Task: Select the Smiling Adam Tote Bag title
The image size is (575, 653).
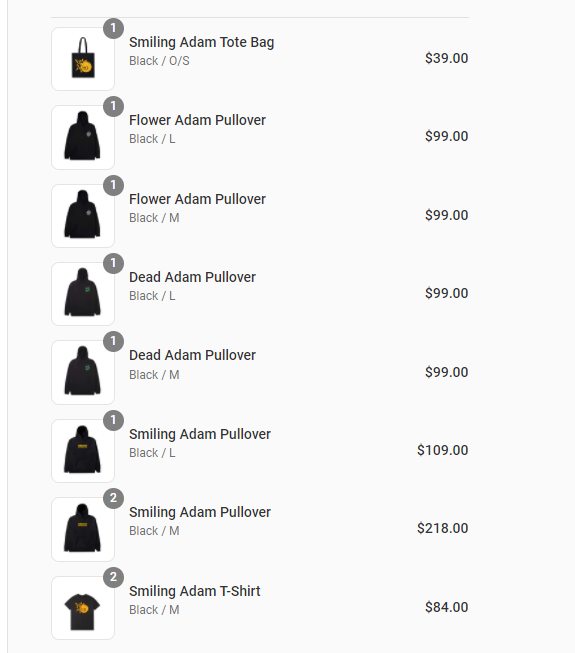Action: 202,42
